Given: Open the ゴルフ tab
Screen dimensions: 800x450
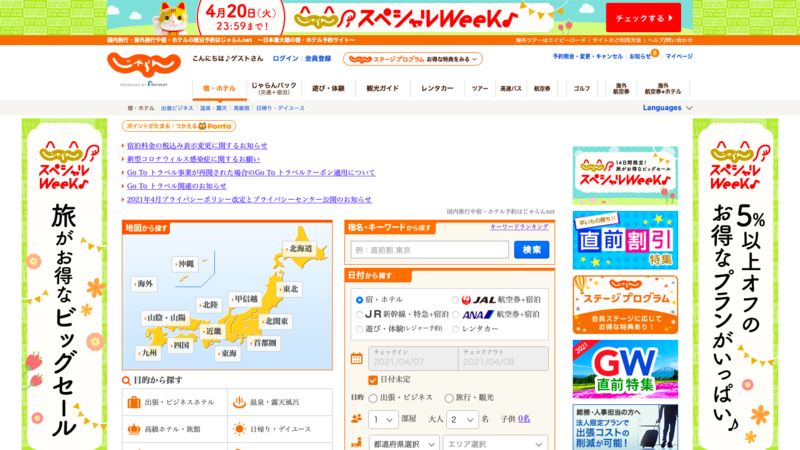Looking at the screenshot, I should [582, 88].
